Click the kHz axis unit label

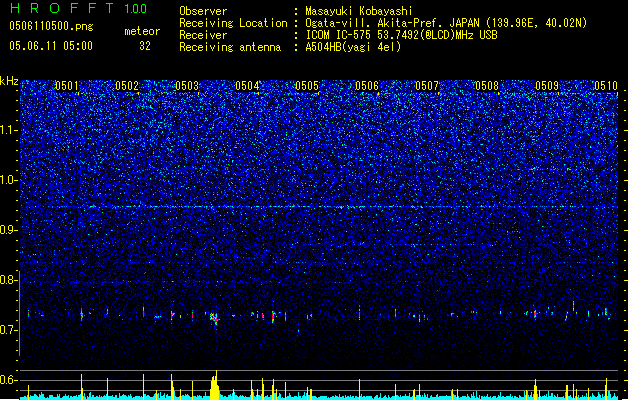[x=9, y=81]
